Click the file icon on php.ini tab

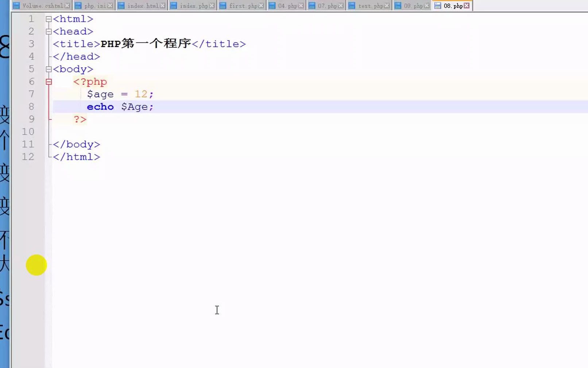[x=78, y=6]
